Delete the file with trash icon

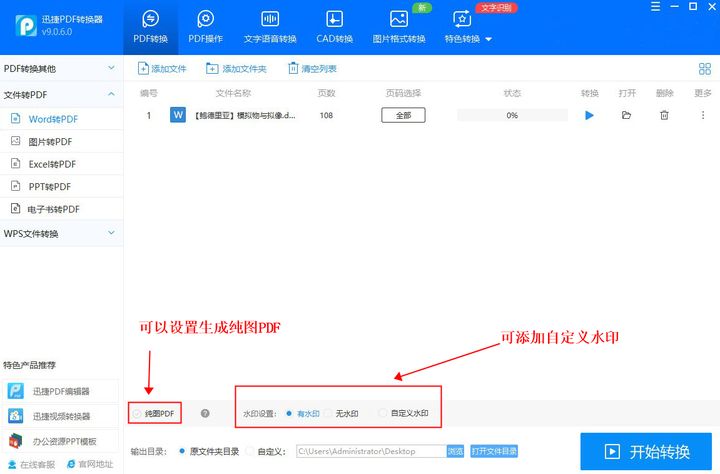pyautogui.click(x=664, y=115)
